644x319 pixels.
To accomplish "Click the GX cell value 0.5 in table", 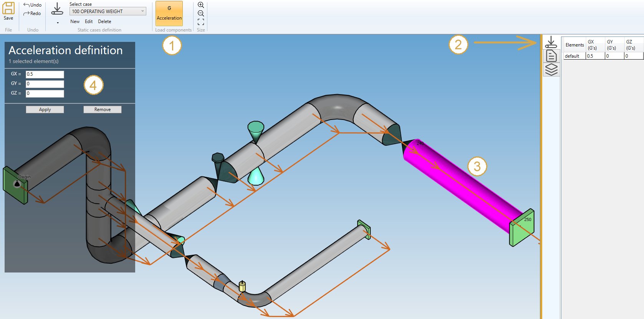I will (x=596, y=56).
